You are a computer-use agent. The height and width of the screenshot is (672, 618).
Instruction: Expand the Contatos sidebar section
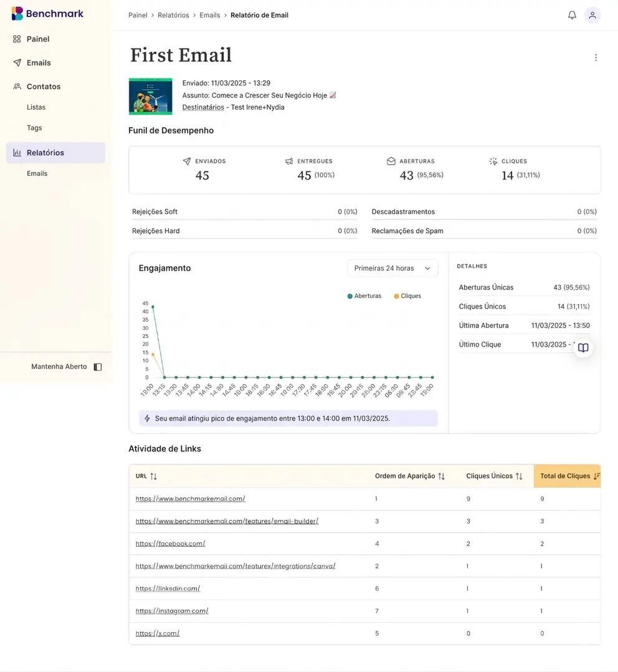click(x=44, y=87)
